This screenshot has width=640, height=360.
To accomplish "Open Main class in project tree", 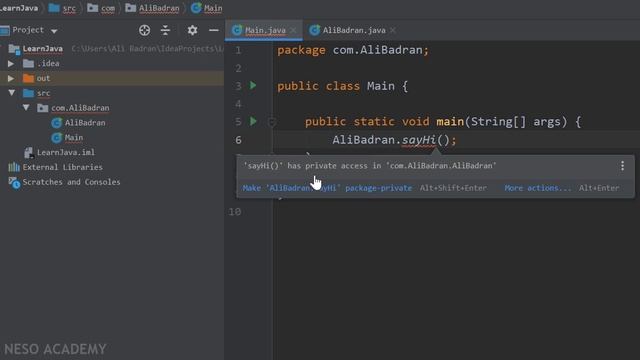I will [73, 138].
